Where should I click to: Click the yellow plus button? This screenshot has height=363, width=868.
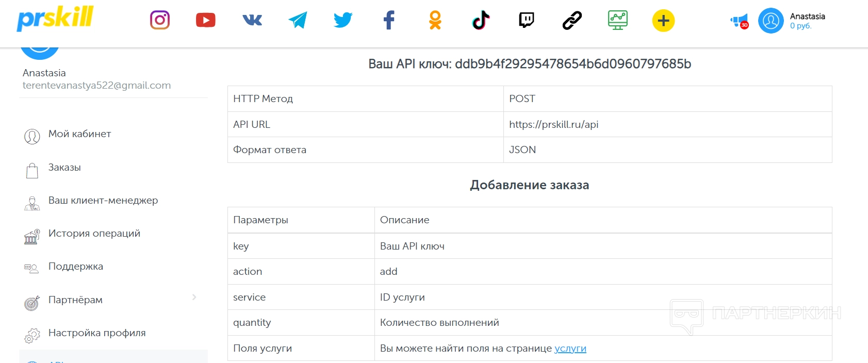tap(663, 21)
